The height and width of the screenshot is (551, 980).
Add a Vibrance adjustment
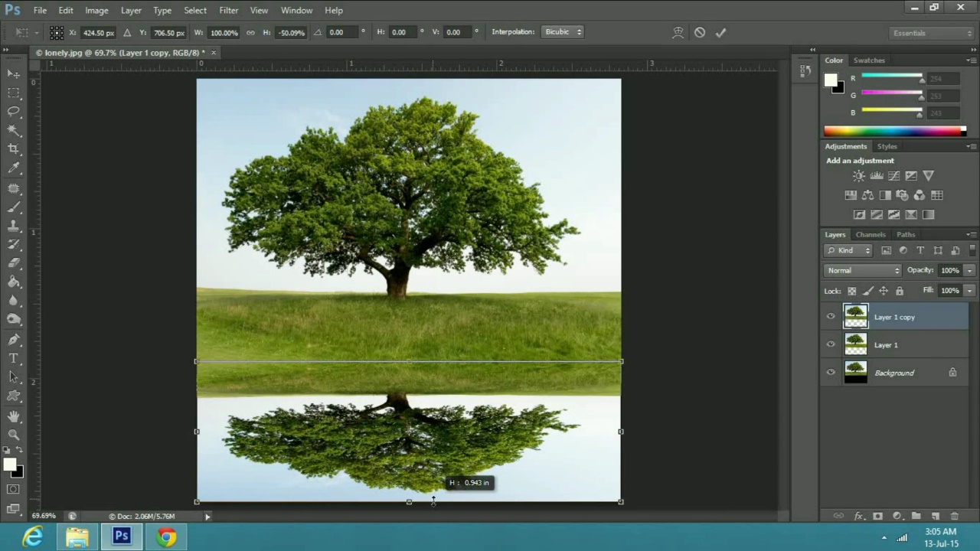929,176
